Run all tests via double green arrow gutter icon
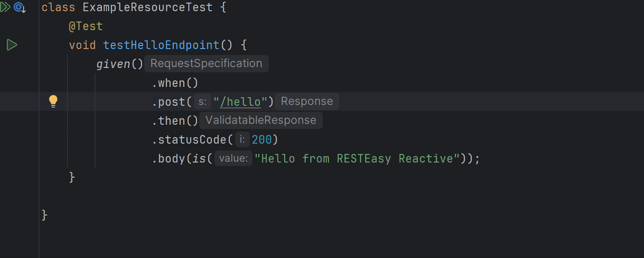This screenshot has width=644, height=258. [6, 7]
